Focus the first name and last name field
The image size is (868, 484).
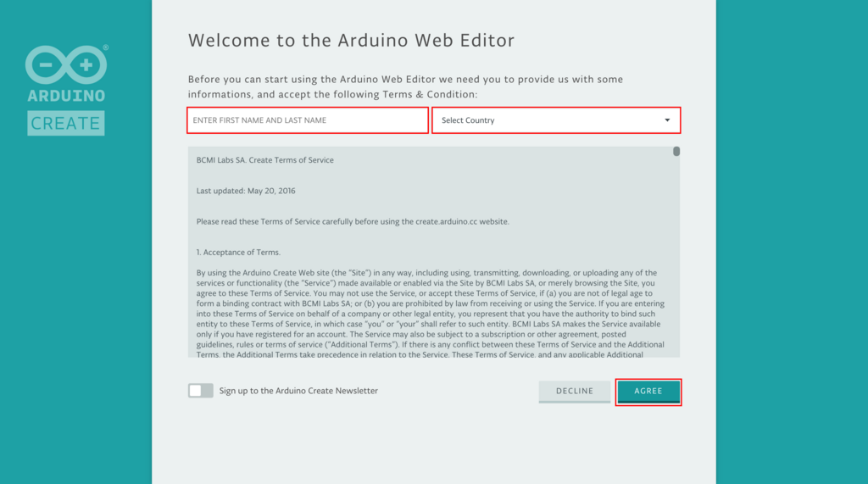308,120
